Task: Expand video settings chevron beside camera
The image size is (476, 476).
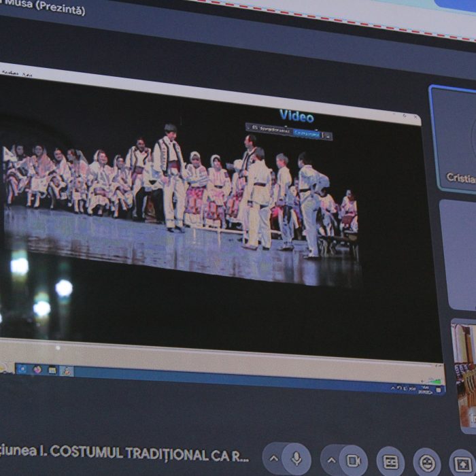Action: pos(331,460)
